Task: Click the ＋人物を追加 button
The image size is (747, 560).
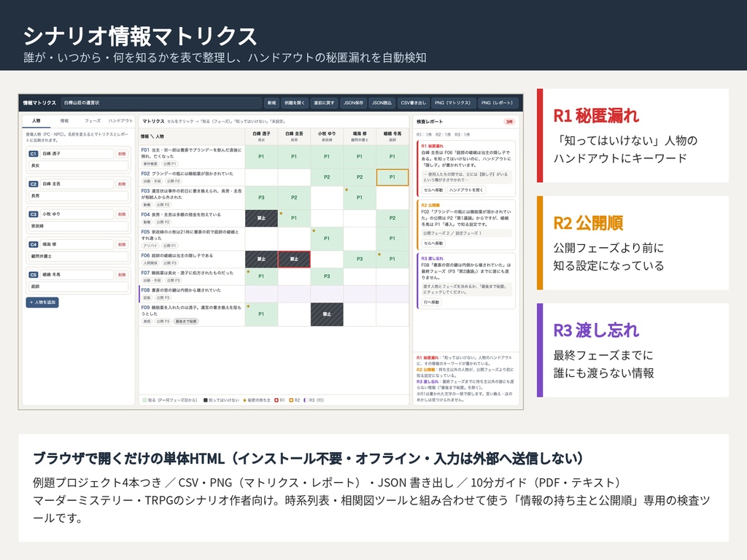Action: click(42, 303)
